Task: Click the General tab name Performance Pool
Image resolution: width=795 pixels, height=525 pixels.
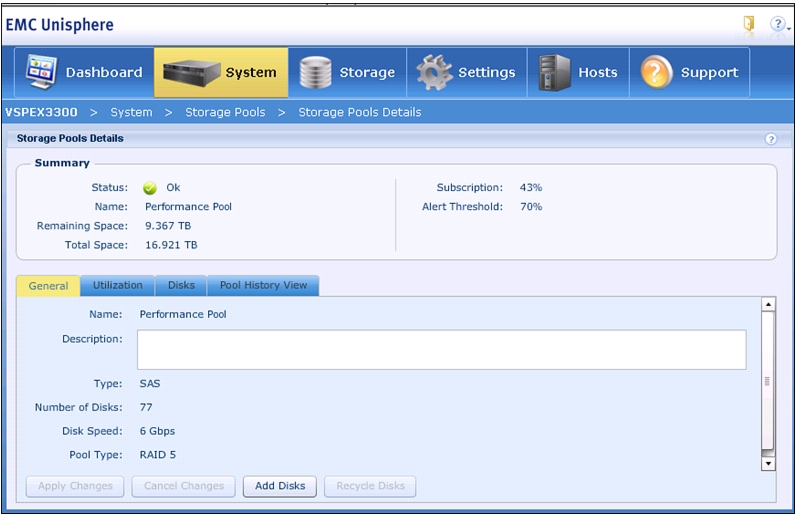Action: [183, 314]
